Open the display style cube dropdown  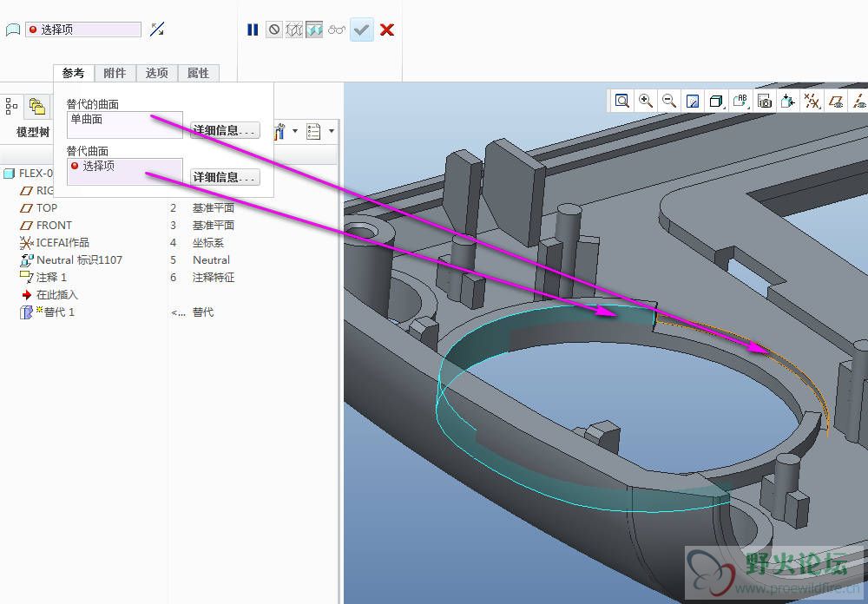click(x=717, y=101)
